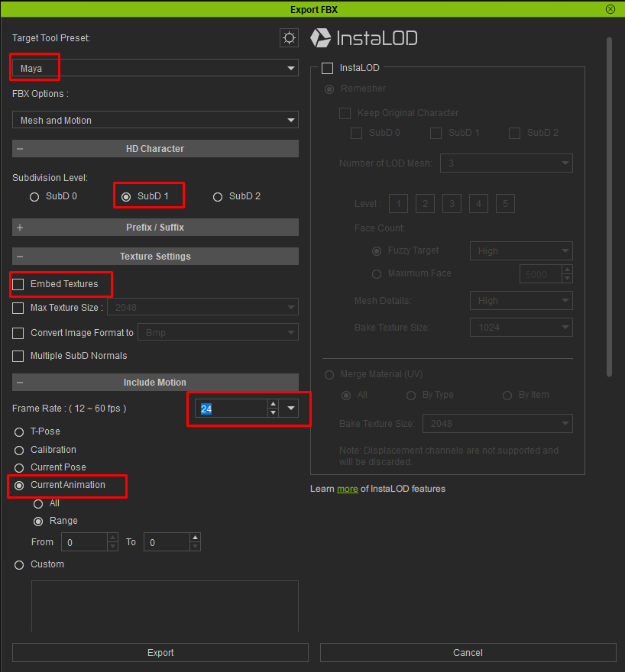Click the InstaLOD logo
The width and height of the screenshot is (625, 672).
(364, 38)
